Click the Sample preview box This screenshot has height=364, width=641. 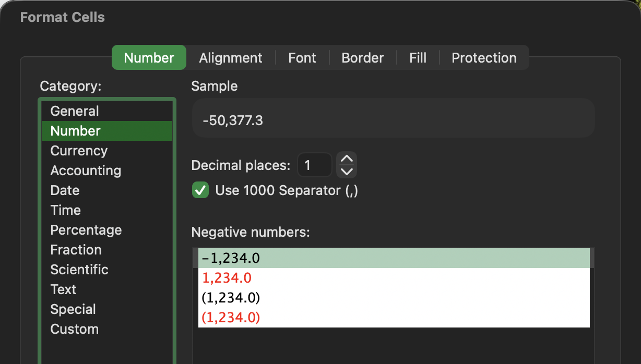point(393,118)
